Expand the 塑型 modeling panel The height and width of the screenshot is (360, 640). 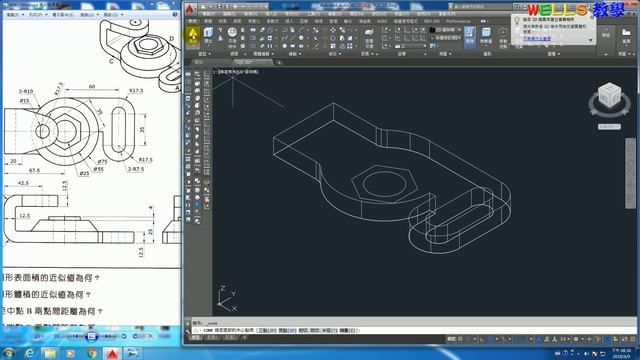click(x=204, y=54)
